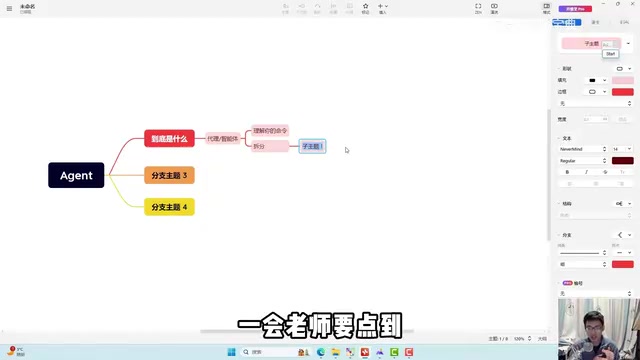Click the Relationship toolbar icon
This screenshot has height=360, width=640.
tap(318, 8)
